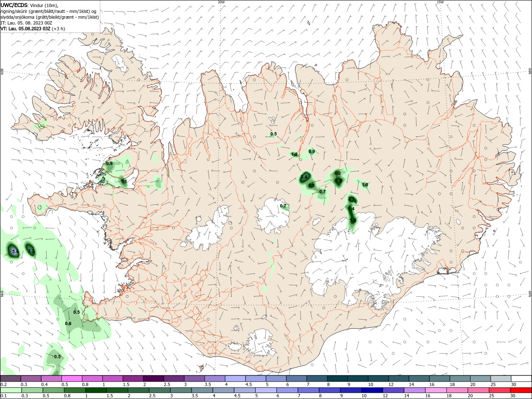532x399 pixels.
Task: Click the navy blue rain swatch starting at 10
Action: [372, 390]
